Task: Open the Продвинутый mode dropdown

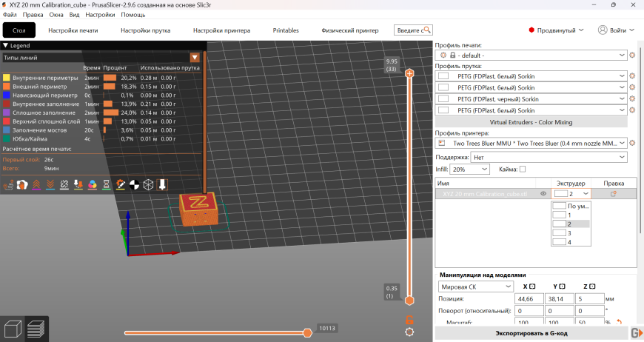Action: click(557, 30)
